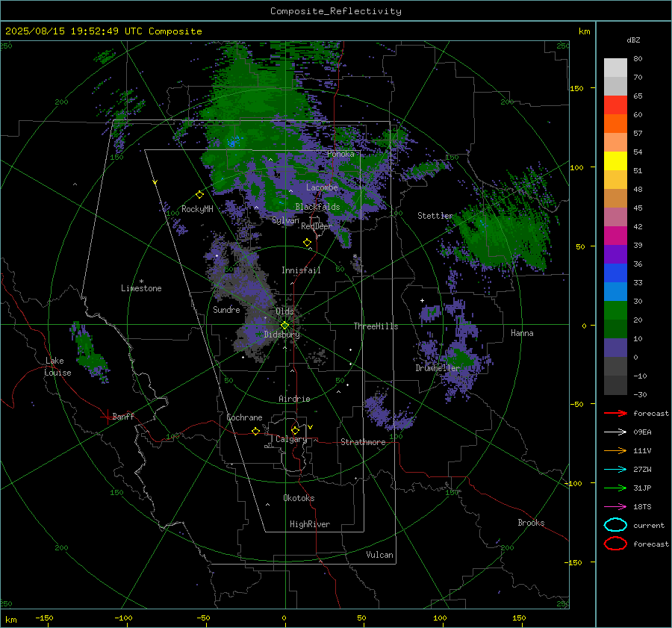
Task: Select the 70 dBZ grey swatch
Action: point(615,86)
